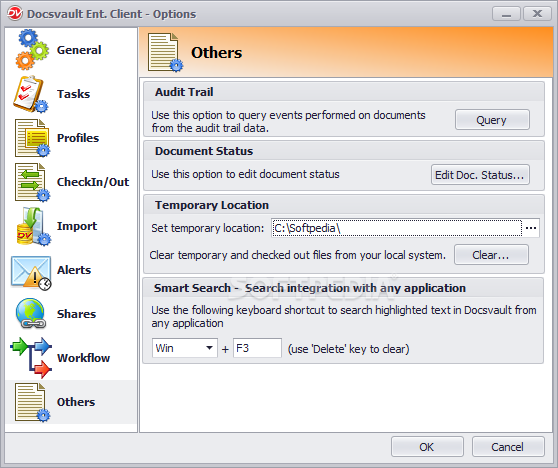Open the General options tab

click(x=79, y=50)
